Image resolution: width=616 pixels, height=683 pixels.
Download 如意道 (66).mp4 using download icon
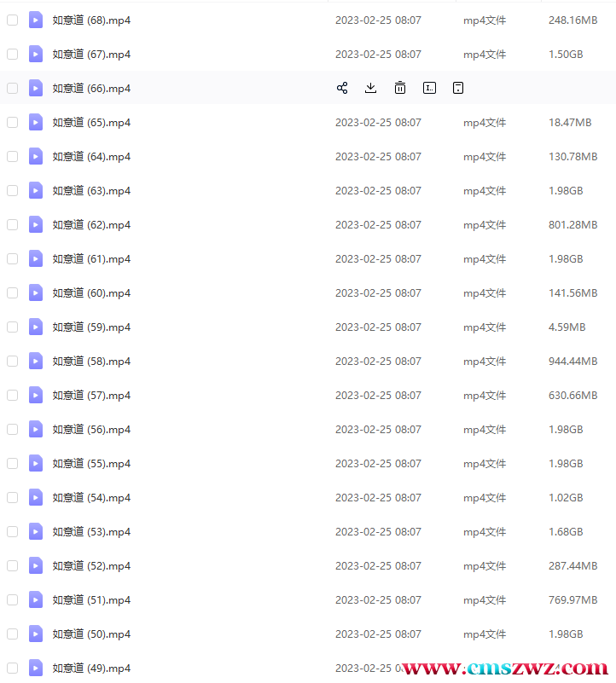[x=371, y=88]
